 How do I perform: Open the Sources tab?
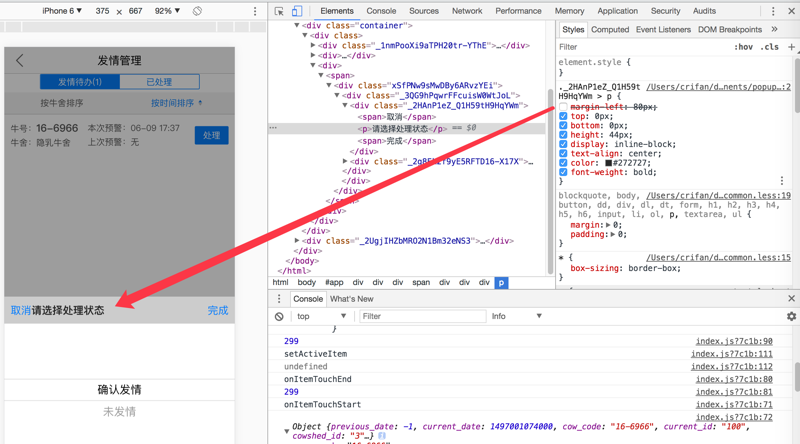[x=423, y=11]
